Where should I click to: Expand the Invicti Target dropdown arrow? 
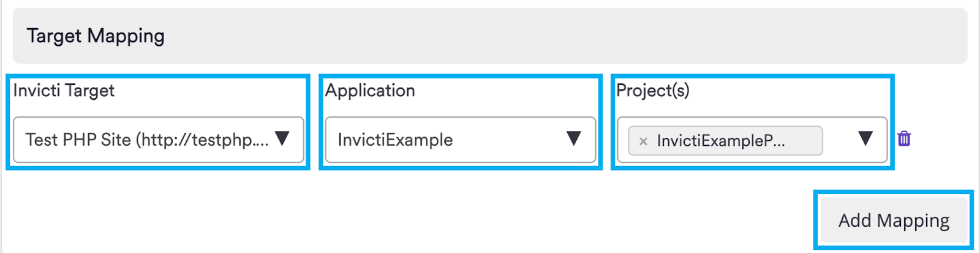[282, 138]
